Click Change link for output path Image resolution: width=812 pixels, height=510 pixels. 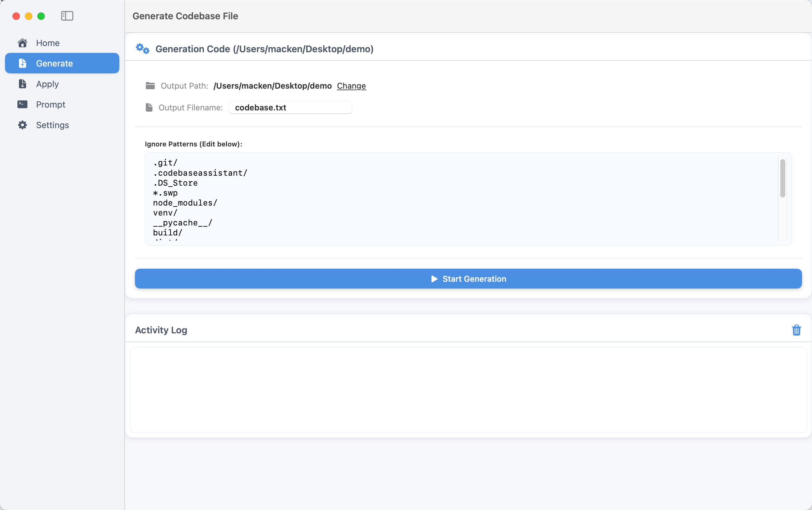click(351, 86)
